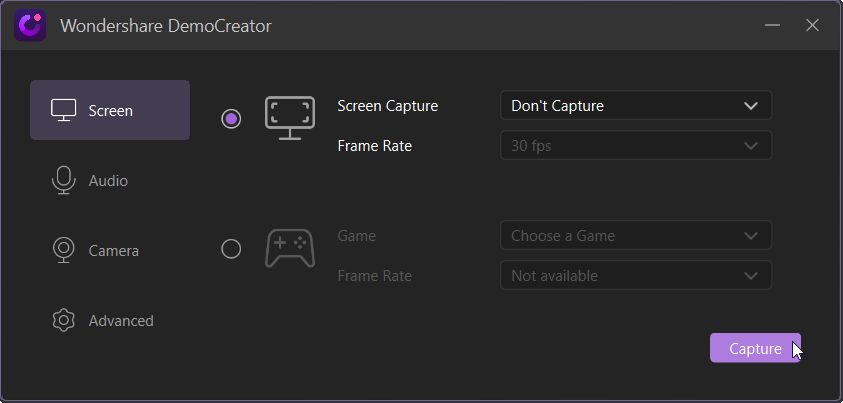The image size is (843, 403).
Task: Switch to the Audio tab
Action: point(110,181)
